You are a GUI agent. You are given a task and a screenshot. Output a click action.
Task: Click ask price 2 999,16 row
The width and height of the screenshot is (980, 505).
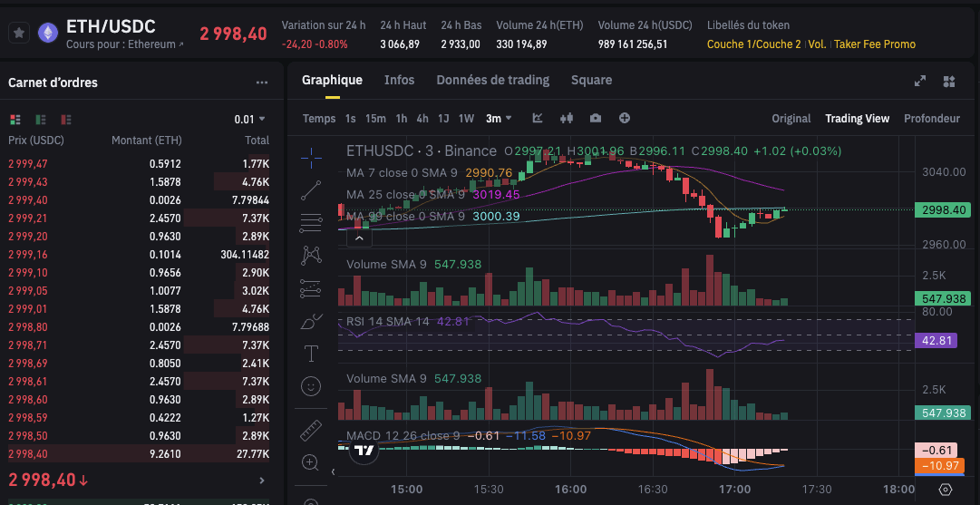click(x=139, y=255)
